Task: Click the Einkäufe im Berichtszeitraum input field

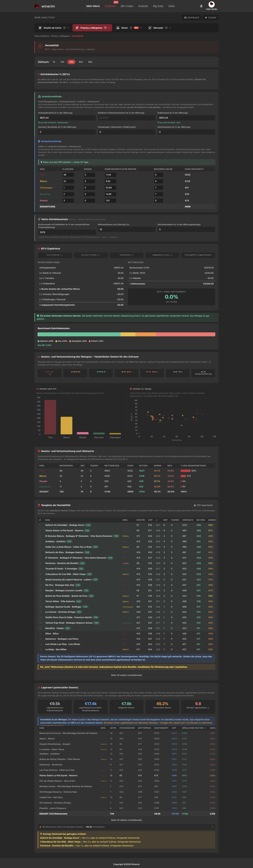Action: coord(126,118)
